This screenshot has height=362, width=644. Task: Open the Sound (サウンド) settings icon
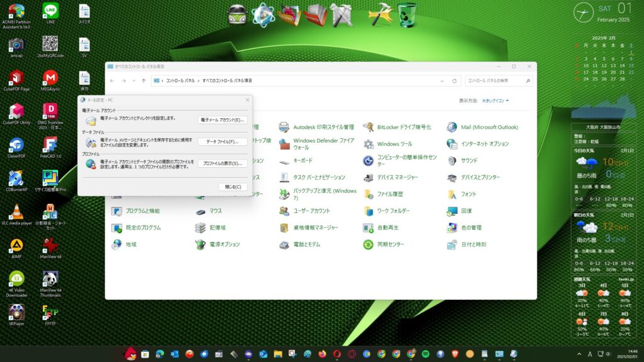point(469,160)
